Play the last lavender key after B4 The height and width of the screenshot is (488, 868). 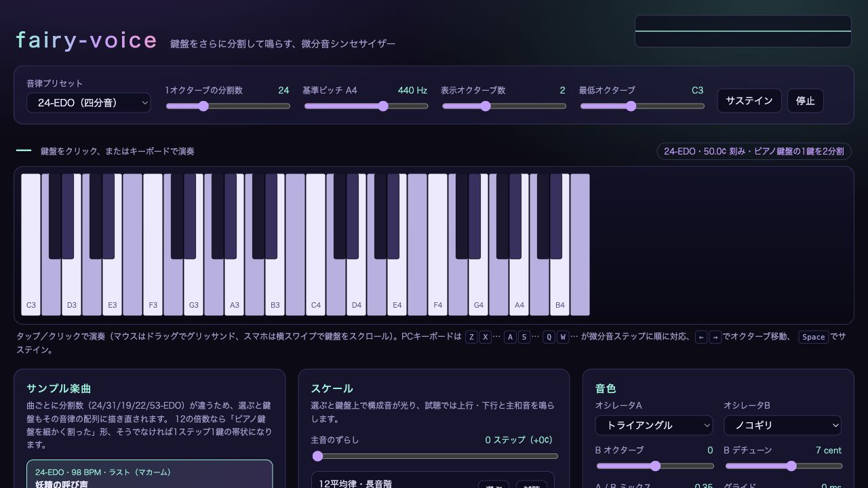coord(580,245)
